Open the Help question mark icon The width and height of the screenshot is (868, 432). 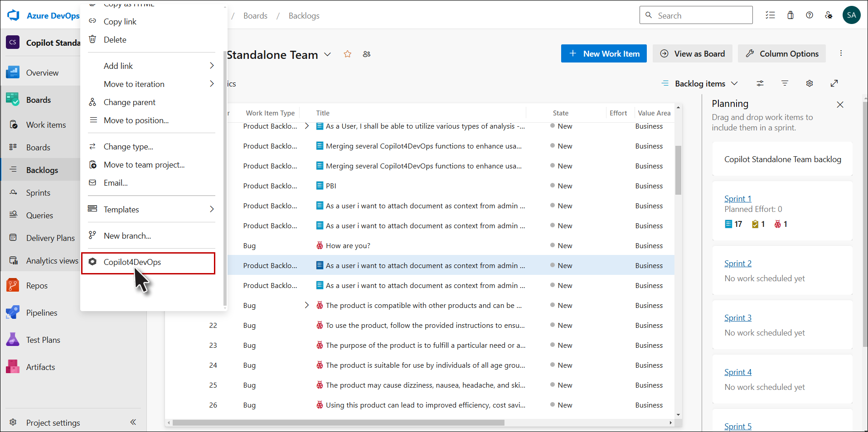pos(810,15)
